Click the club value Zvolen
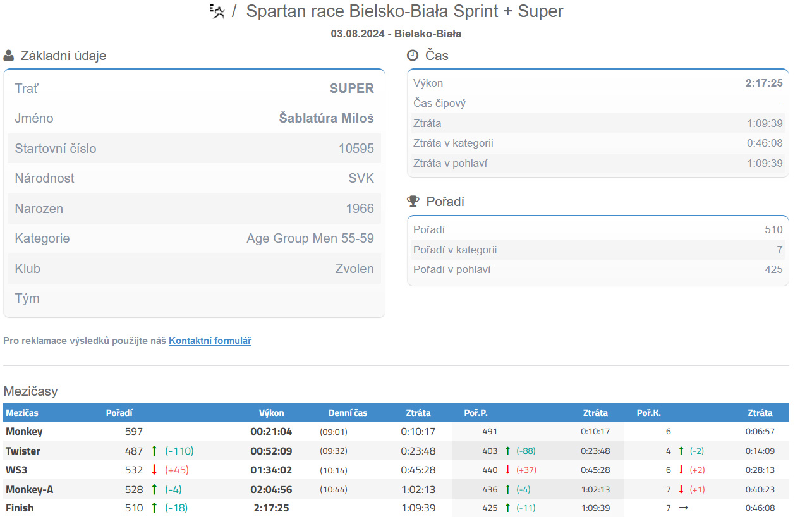 coord(354,269)
